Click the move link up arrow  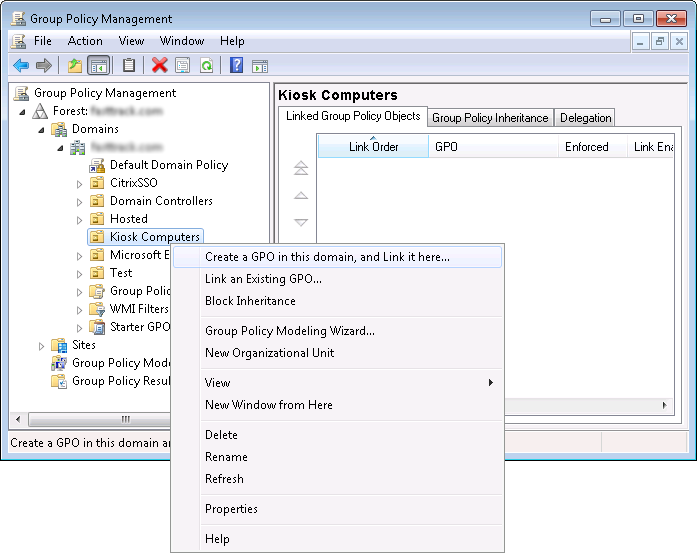tap(301, 195)
